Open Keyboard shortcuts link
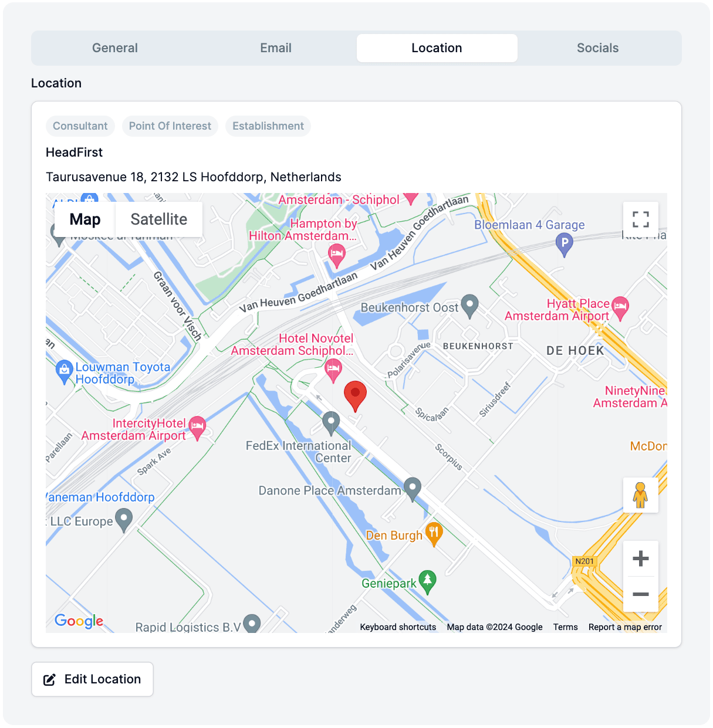This screenshot has height=728, width=713. (398, 627)
